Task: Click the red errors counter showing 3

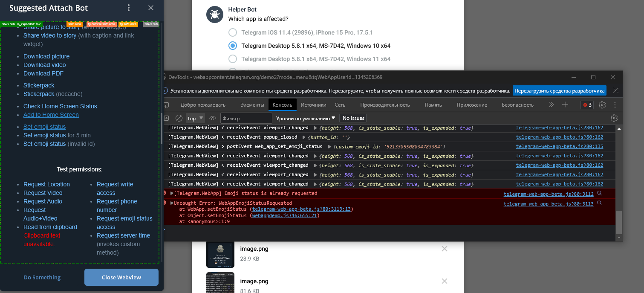Action: (587, 104)
